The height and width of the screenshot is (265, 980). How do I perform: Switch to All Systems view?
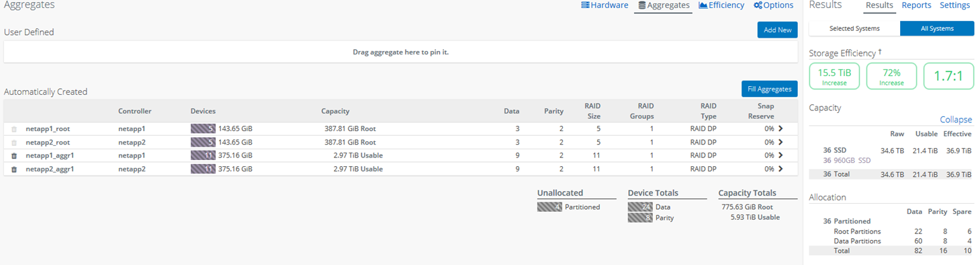(x=937, y=28)
